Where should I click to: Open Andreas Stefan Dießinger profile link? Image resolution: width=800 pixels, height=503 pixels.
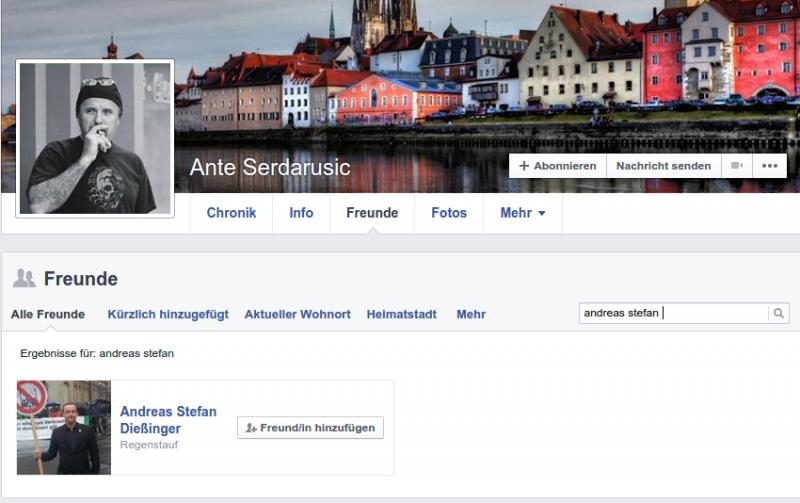(168, 420)
